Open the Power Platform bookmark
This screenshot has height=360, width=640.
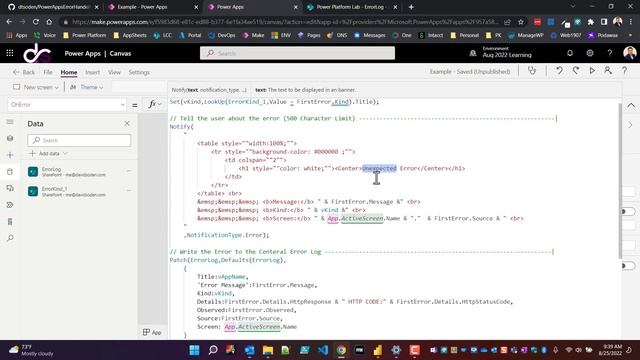coord(85,36)
